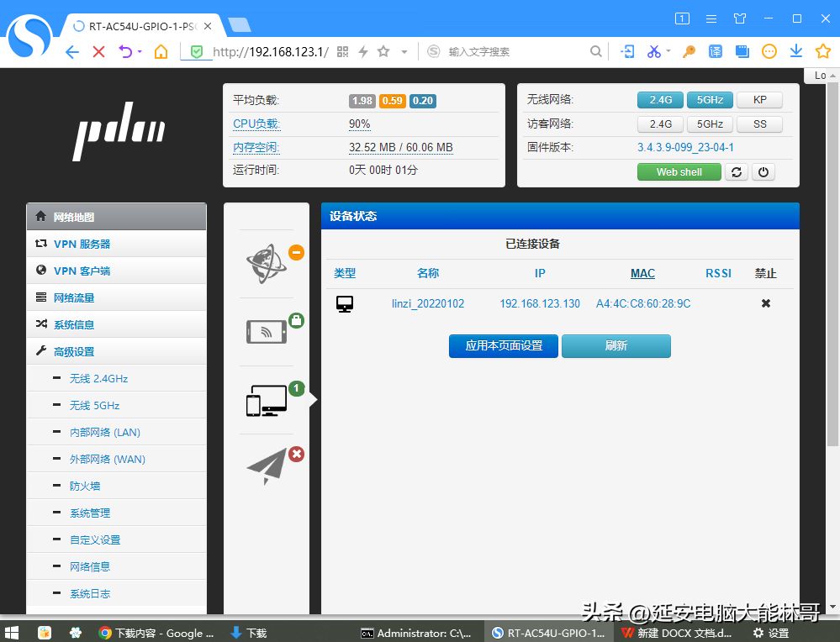The width and height of the screenshot is (840, 642).
Task: Click the browser home icon
Action: pos(161,52)
